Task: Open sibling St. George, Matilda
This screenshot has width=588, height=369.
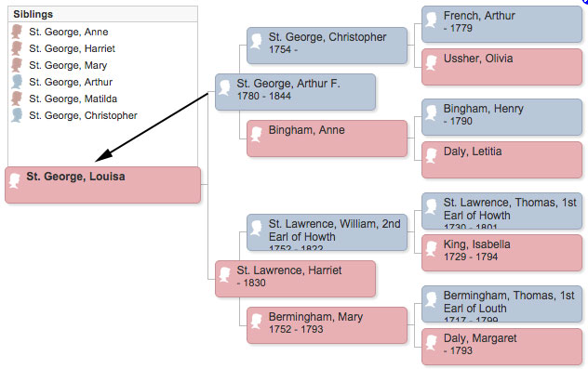Action: click(x=73, y=99)
